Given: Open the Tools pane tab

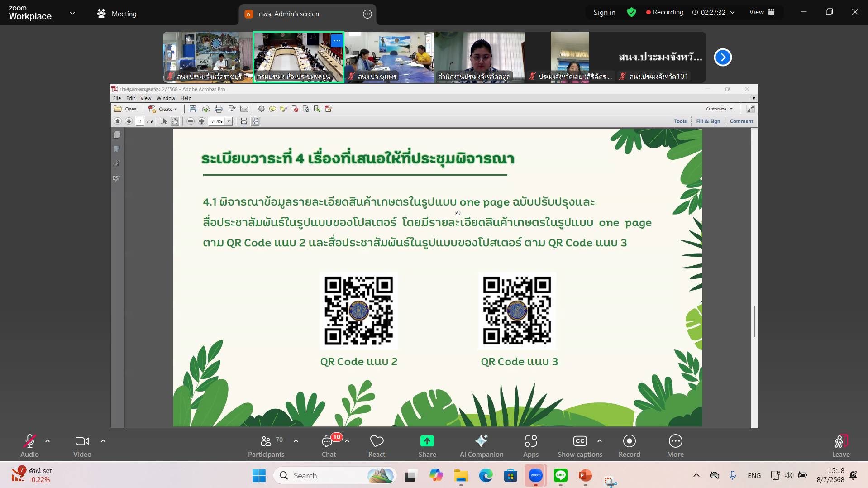Looking at the screenshot, I should click(680, 121).
